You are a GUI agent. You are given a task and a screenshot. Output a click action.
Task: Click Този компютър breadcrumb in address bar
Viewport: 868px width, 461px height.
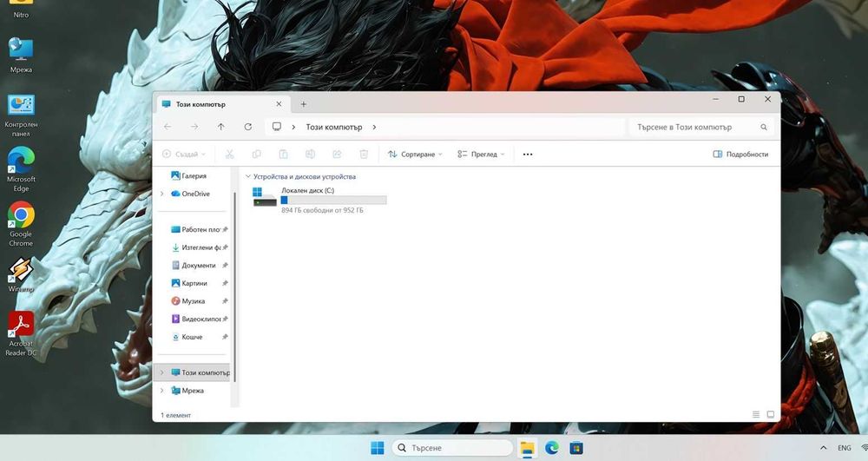point(334,128)
